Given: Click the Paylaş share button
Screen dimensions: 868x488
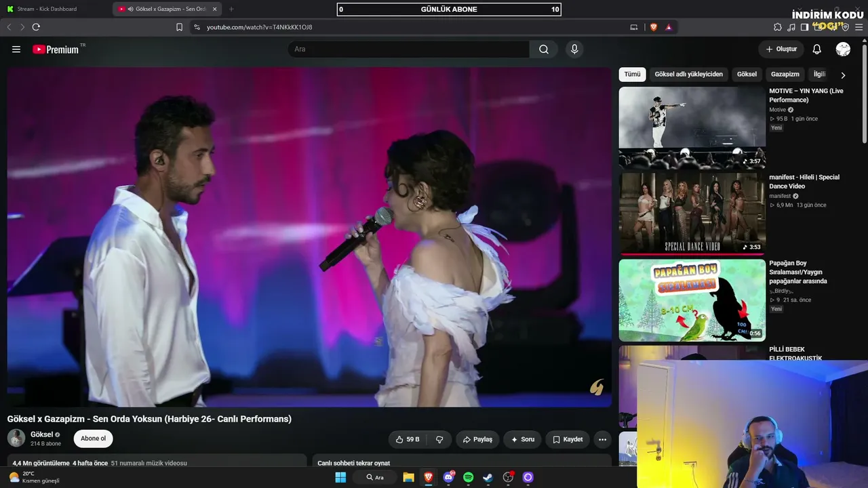Looking at the screenshot, I should (x=477, y=439).
